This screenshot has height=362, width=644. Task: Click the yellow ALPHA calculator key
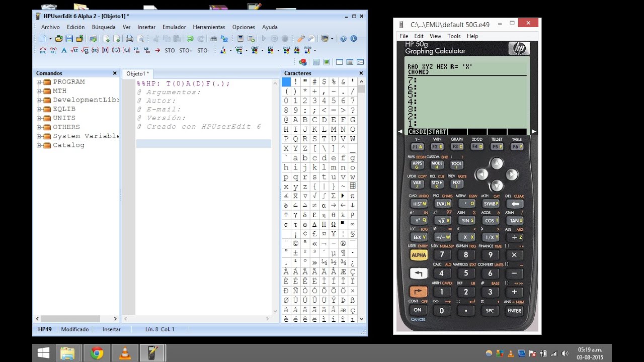(419, 255)
